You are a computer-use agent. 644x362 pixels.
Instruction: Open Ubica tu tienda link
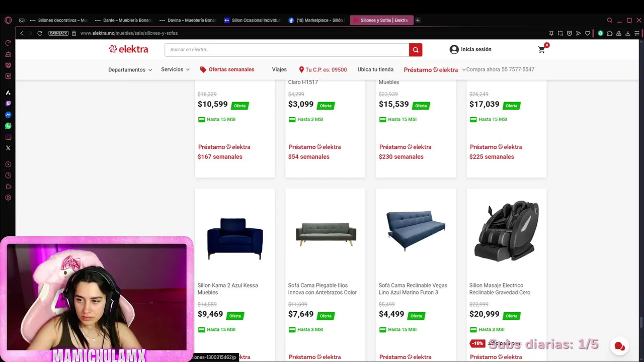click(x=375, y=69)
